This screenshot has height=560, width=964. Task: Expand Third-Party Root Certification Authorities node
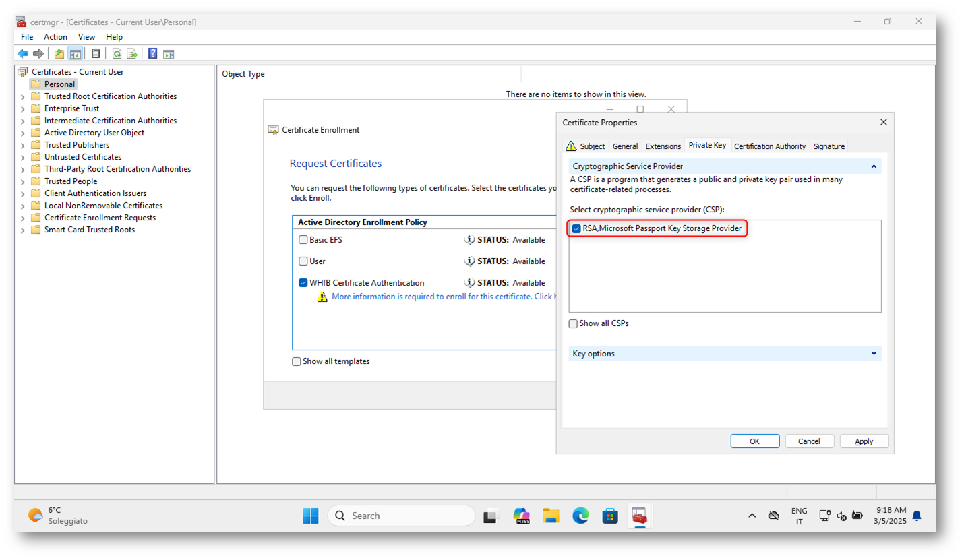point(22,169)
